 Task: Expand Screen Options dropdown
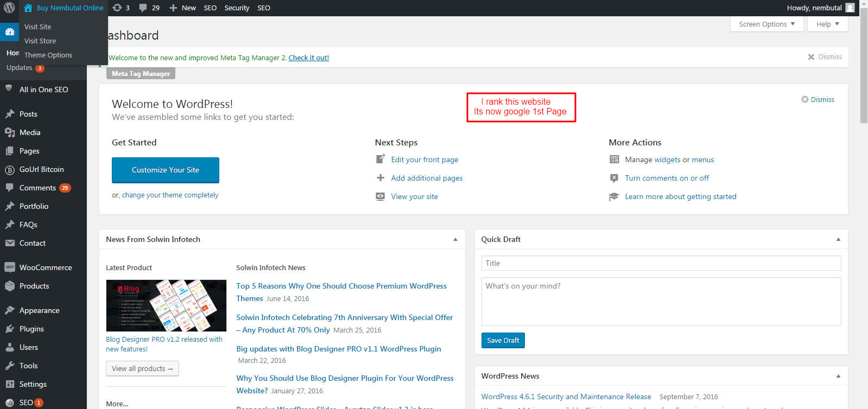[766, 24]
